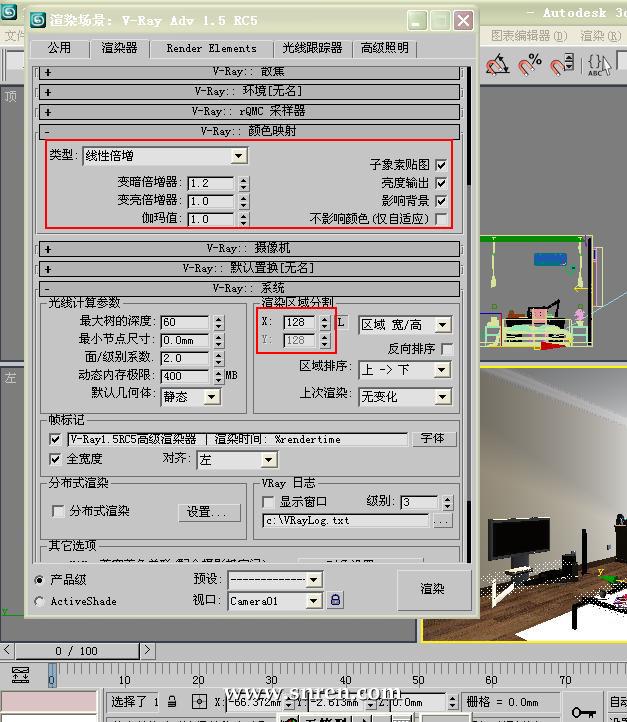Open the 默认几何体 静态 dropdown
The width and height of the screenshot is (627, 722).
tap(191, 397)
